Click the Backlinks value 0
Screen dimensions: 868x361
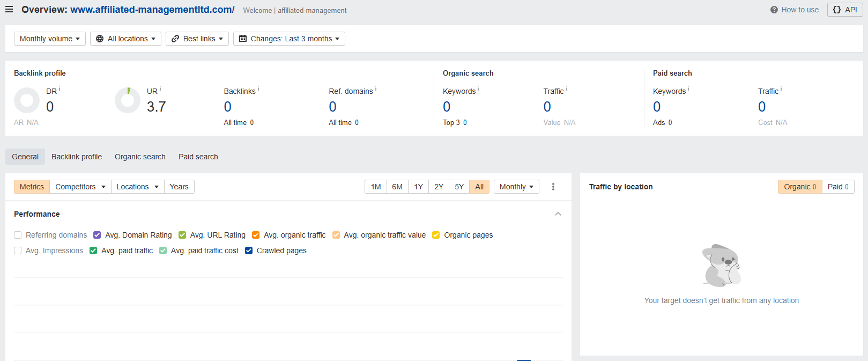[228, 107]
